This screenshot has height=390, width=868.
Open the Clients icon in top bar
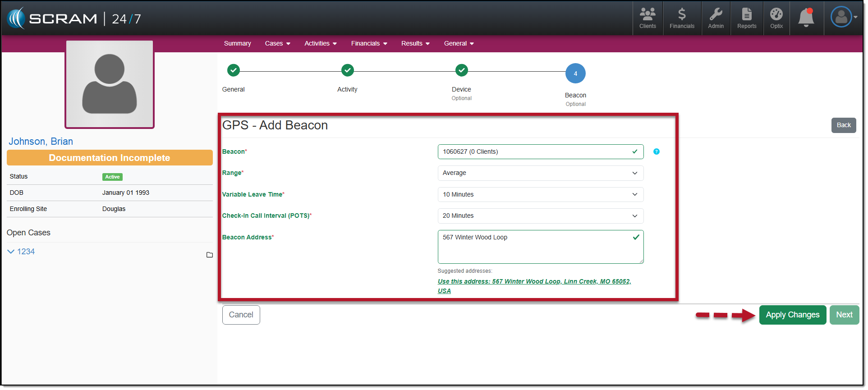[648, 18]
